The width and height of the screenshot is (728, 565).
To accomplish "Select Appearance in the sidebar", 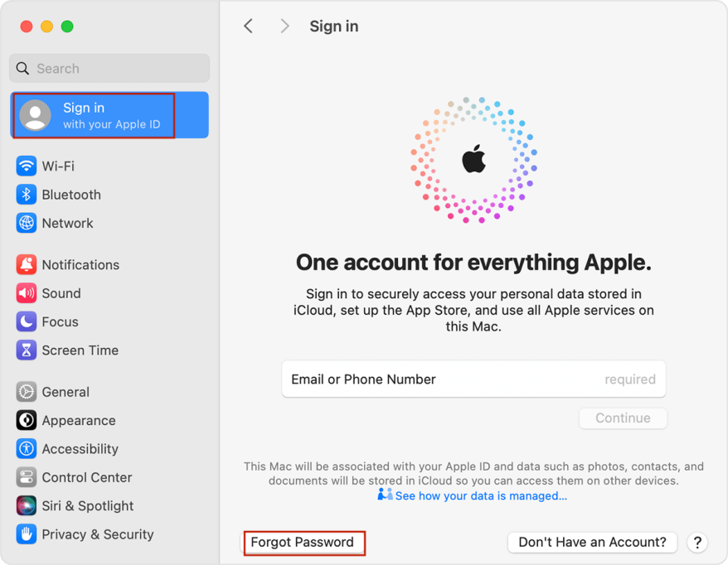I will 78,421.
